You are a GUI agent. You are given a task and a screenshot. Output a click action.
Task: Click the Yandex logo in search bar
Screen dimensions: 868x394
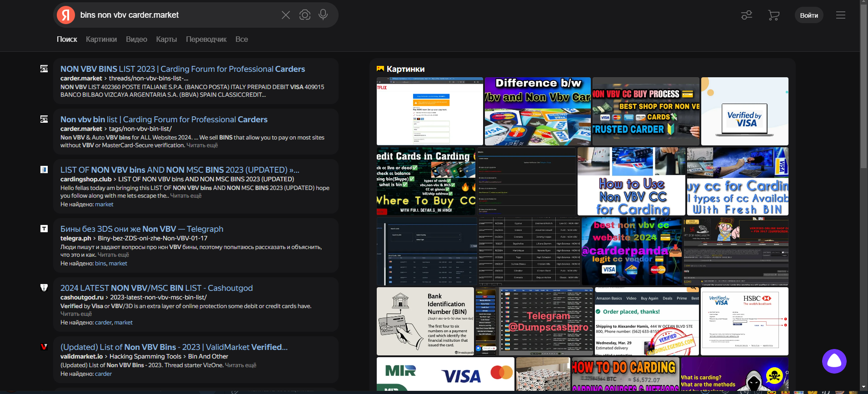point(66,15)
